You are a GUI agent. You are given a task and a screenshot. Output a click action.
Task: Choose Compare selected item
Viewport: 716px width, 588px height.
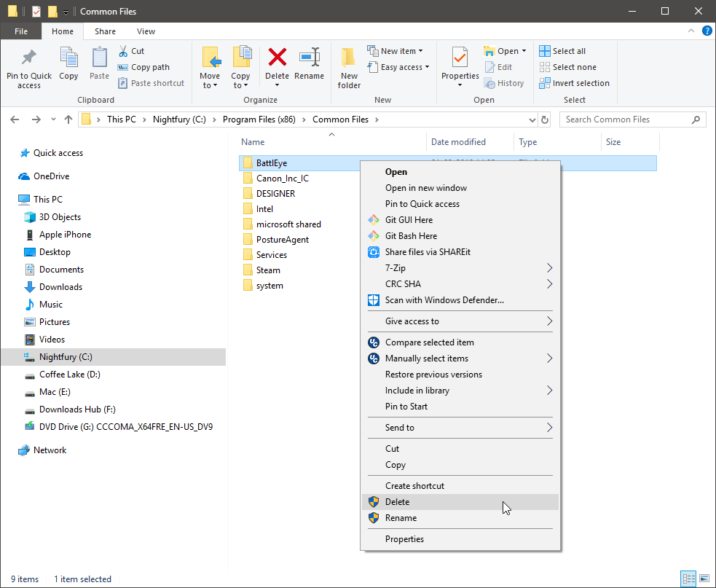(x=460, y=342)
